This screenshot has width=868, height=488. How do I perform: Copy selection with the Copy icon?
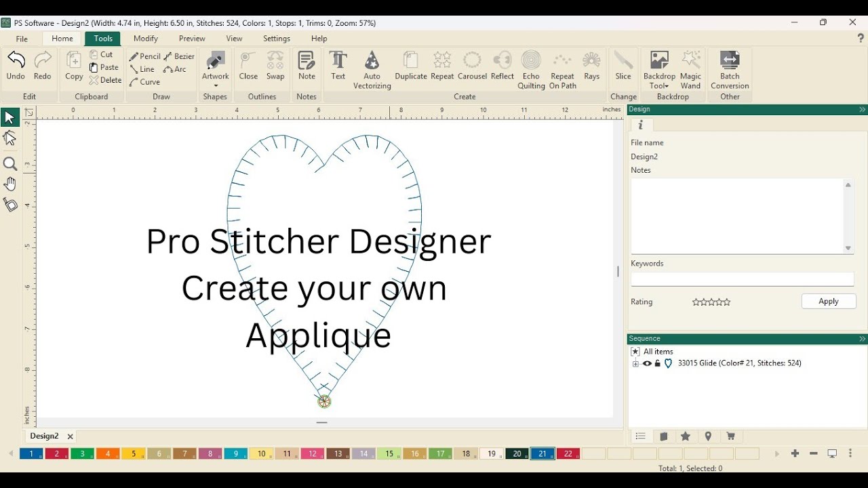(74, 66)
